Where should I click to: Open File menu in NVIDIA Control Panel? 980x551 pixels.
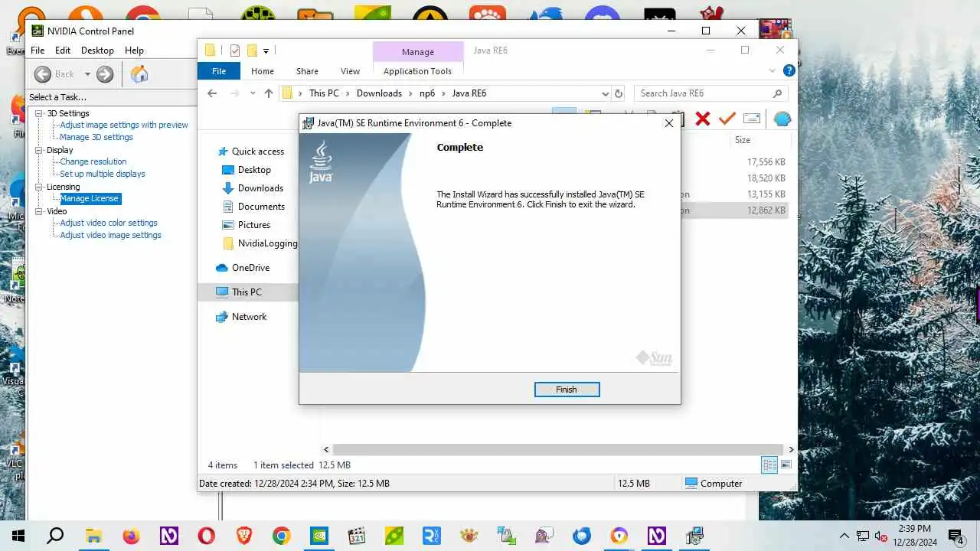click(x=37, y=51)
